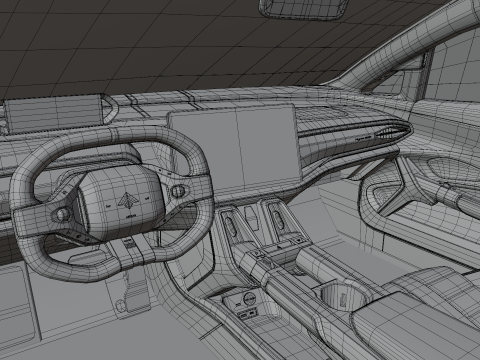Select the right scroll knob on steering wheel
This screenshot has height=360, width=480.
tap(178, 191)
